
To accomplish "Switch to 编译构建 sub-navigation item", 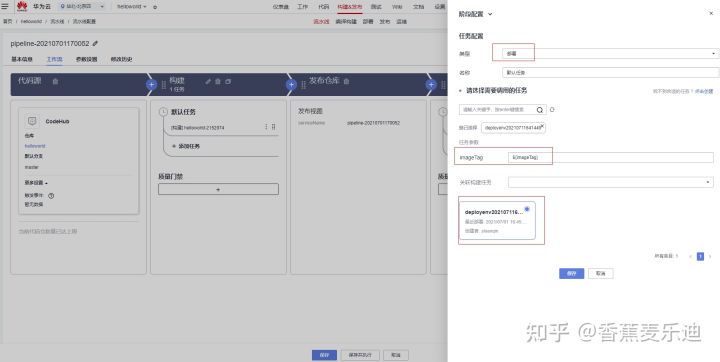I will click(x=346, y=22).
